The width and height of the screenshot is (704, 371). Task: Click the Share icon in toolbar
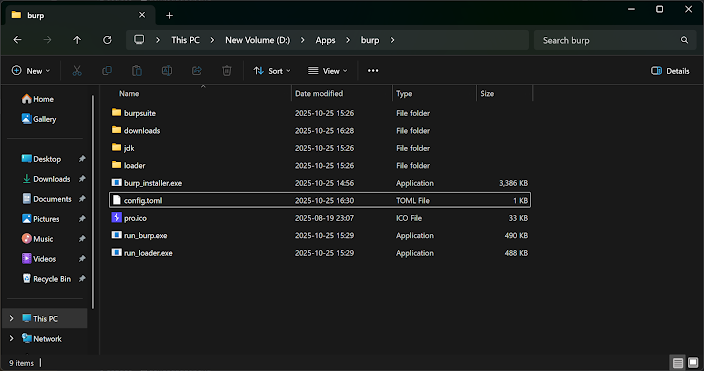pyautogui.click(x=197, y=71)
